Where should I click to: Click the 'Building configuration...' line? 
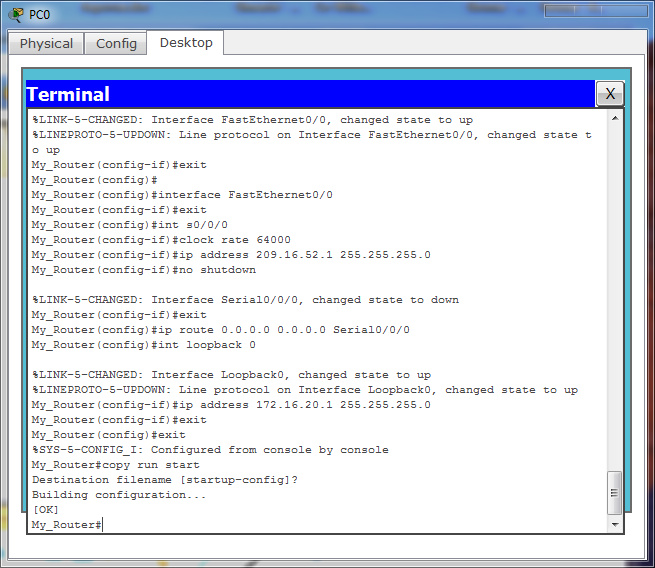[119, 495]
